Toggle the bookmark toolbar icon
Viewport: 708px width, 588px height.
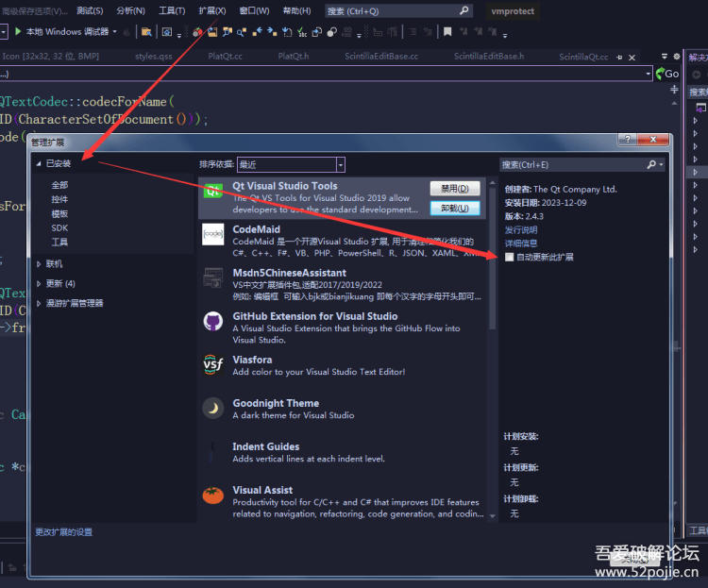pyautogui.click(x=447, y=31)
